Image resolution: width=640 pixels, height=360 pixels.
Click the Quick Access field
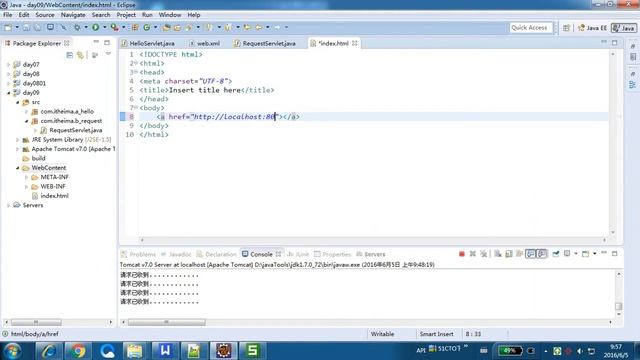point(531,28)
